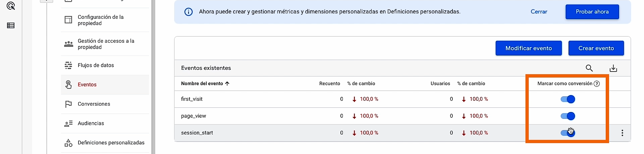Sort by Nombre del evento column arrow

click(x=227, y=84)
